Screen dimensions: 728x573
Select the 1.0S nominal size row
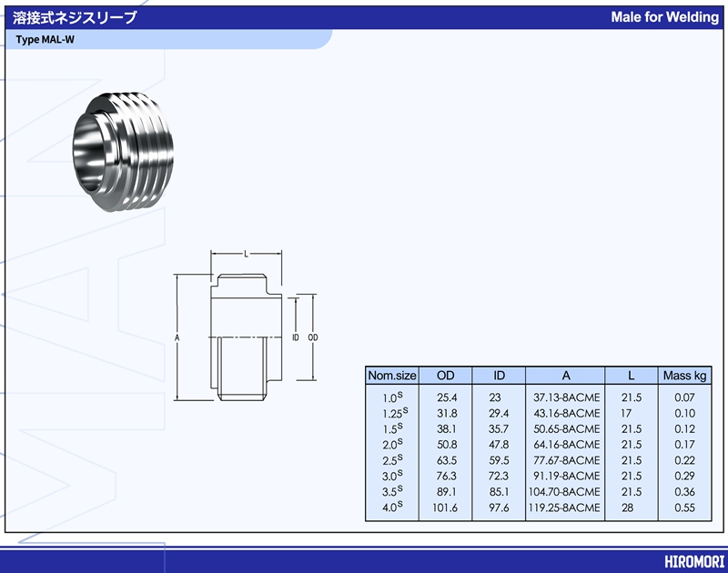tap(392, 397)
